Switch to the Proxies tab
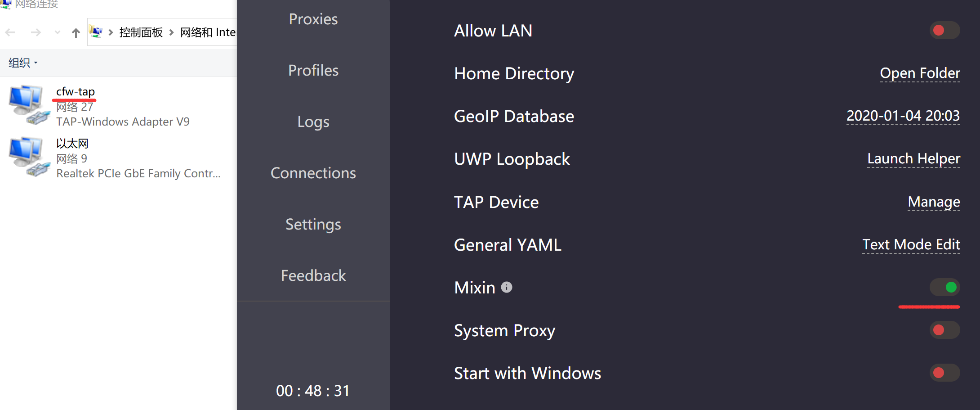980x410 pixels. [313, 19]
